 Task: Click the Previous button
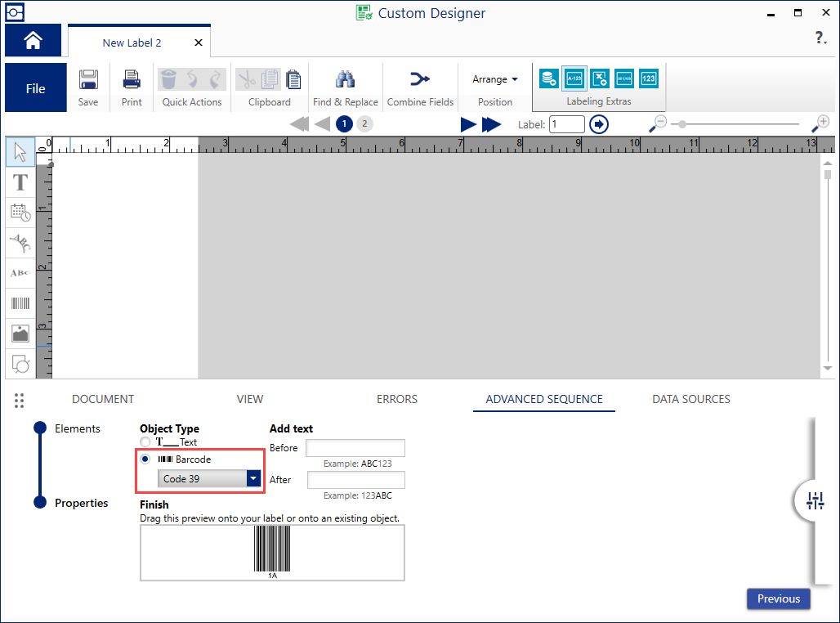pos(777,598)
